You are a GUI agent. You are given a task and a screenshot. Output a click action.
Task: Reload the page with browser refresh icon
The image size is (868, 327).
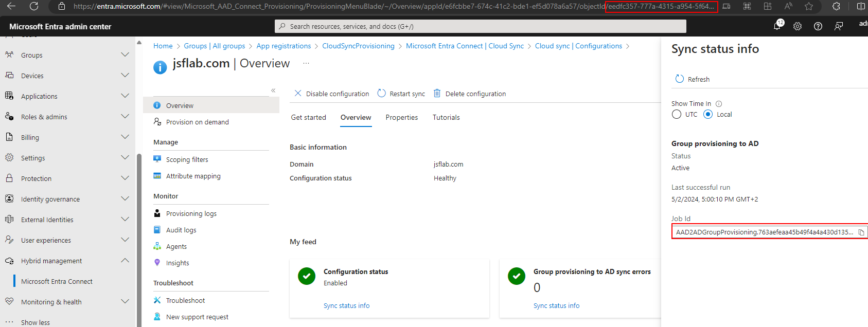point(34,6)
